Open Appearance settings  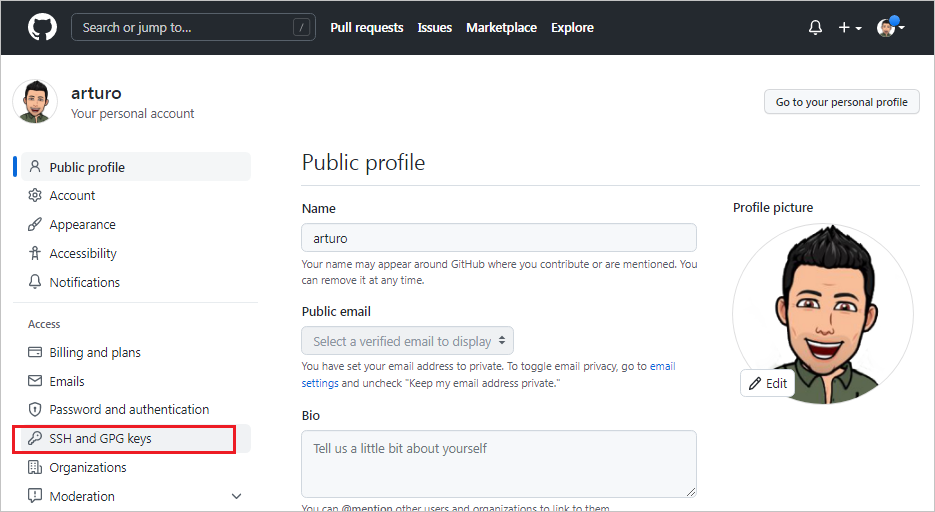tap(136, 225)
